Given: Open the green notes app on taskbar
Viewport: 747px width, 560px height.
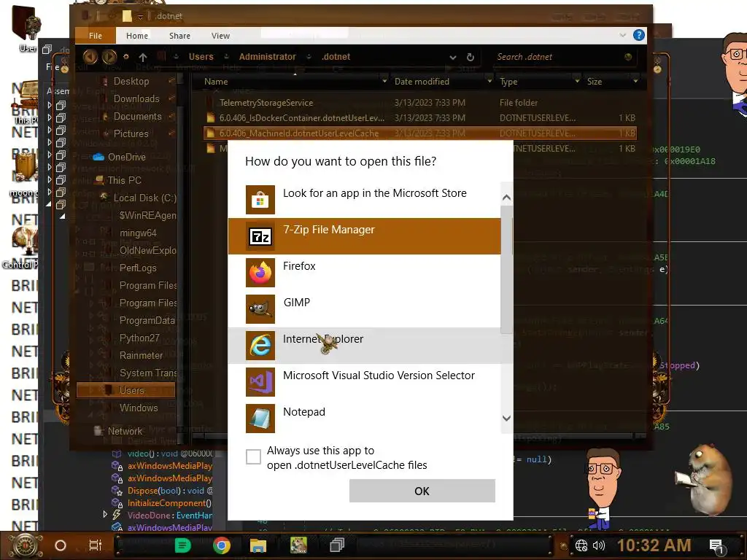Looking at the screenshot, I should pyautogui.click(x=182, y=545).
